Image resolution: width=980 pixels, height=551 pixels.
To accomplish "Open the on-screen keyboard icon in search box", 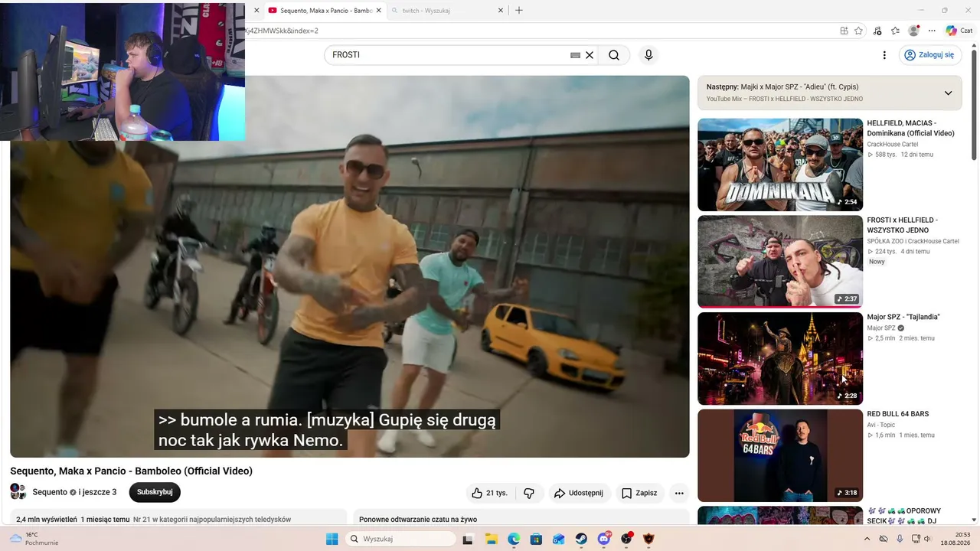I will pyautogui.click(x=575, y=55).
